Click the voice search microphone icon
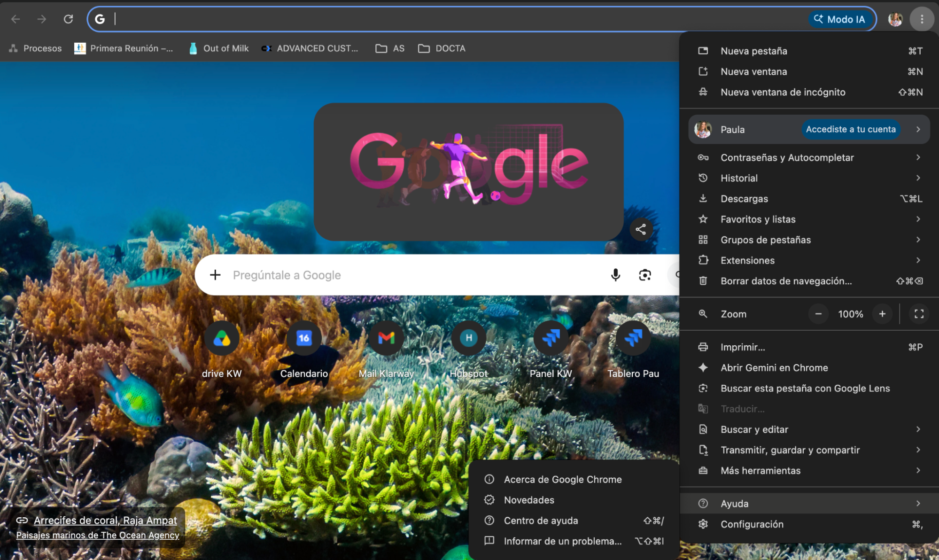Screen dimensions: 939x560 point(615,275)
